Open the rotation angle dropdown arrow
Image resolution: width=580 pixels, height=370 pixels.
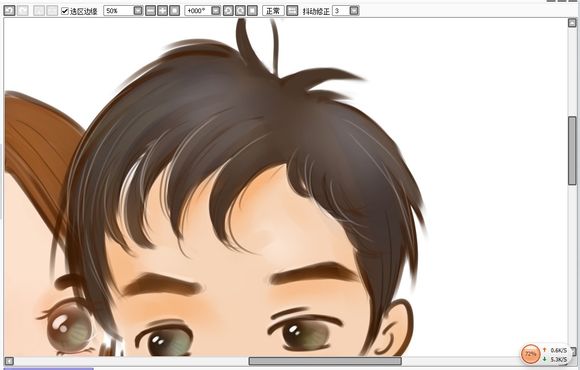coord(216,11)
